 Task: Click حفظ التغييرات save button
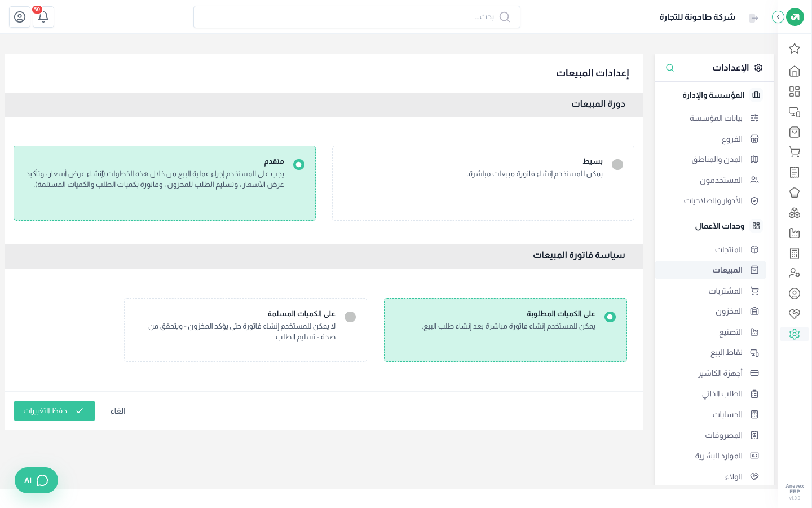click(54, 411)
